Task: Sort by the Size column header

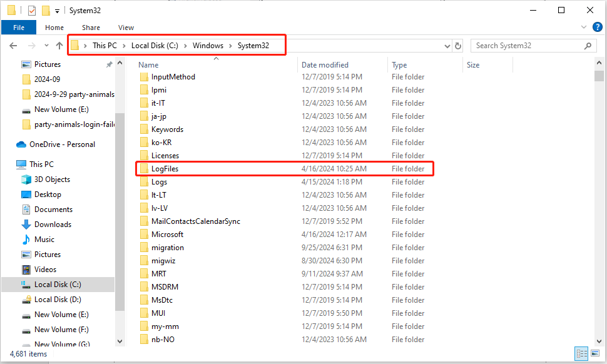Action: coord(472,65)
